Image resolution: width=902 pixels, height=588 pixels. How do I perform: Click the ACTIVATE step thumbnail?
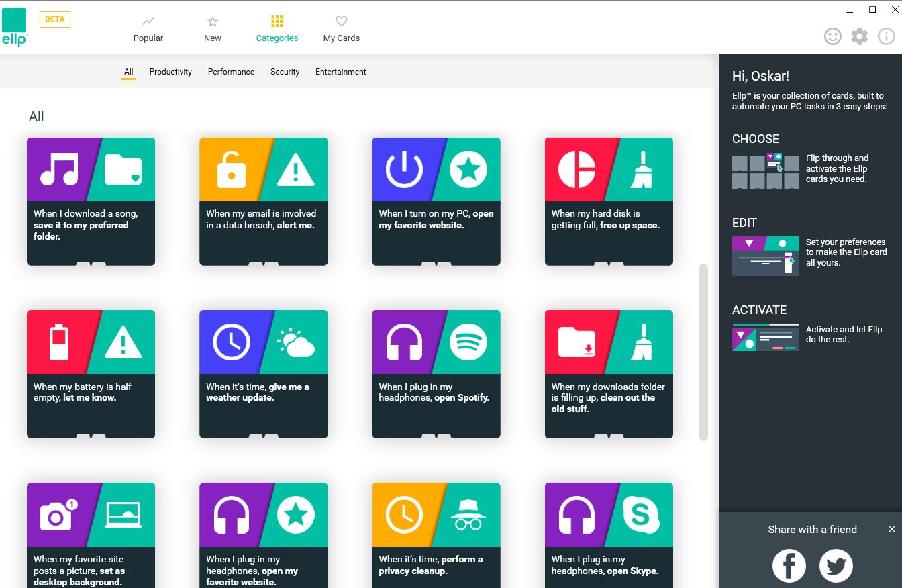[766, 338]
